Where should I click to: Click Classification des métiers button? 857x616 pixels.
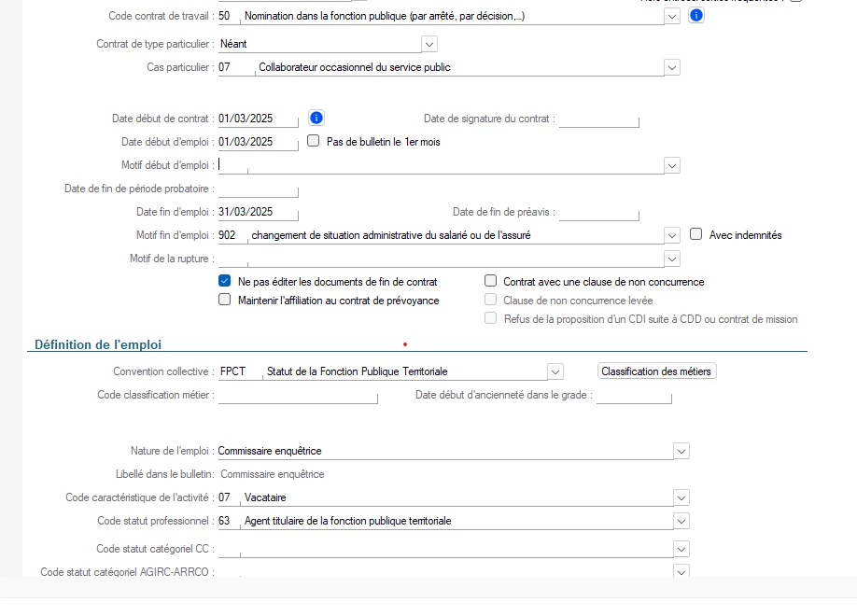point(656,371)
